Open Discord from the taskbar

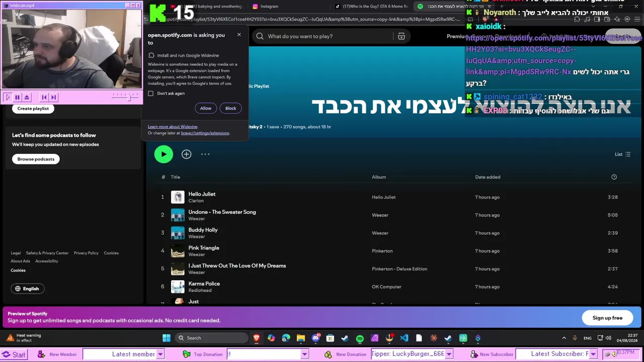[315, 338]
